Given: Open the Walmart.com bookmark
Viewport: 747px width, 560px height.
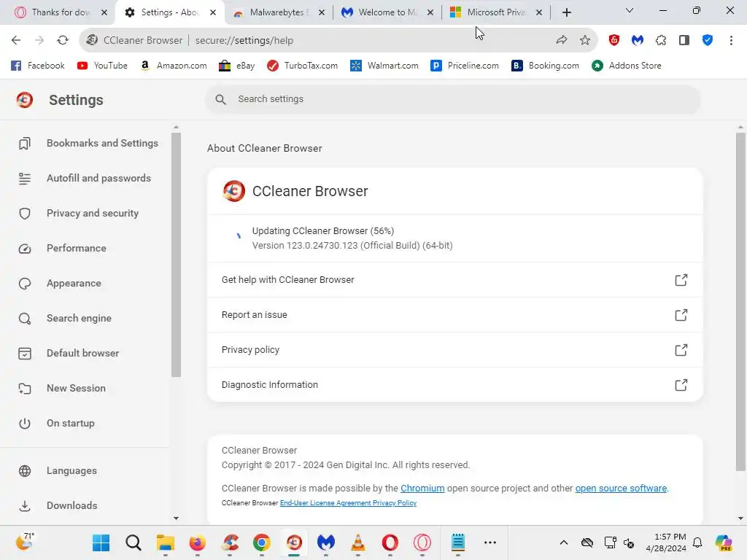Looking at the screenshot, I should (x=384, y=66).
